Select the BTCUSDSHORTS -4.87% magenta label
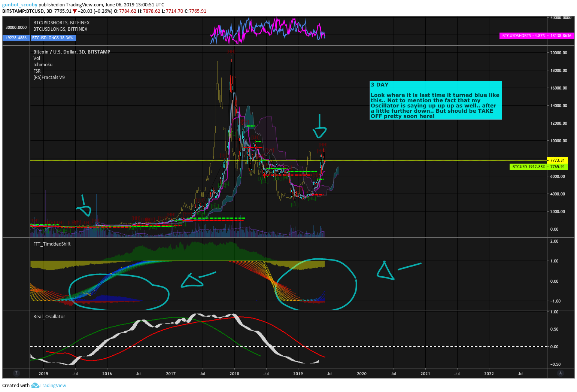 (x=523, y=36)
